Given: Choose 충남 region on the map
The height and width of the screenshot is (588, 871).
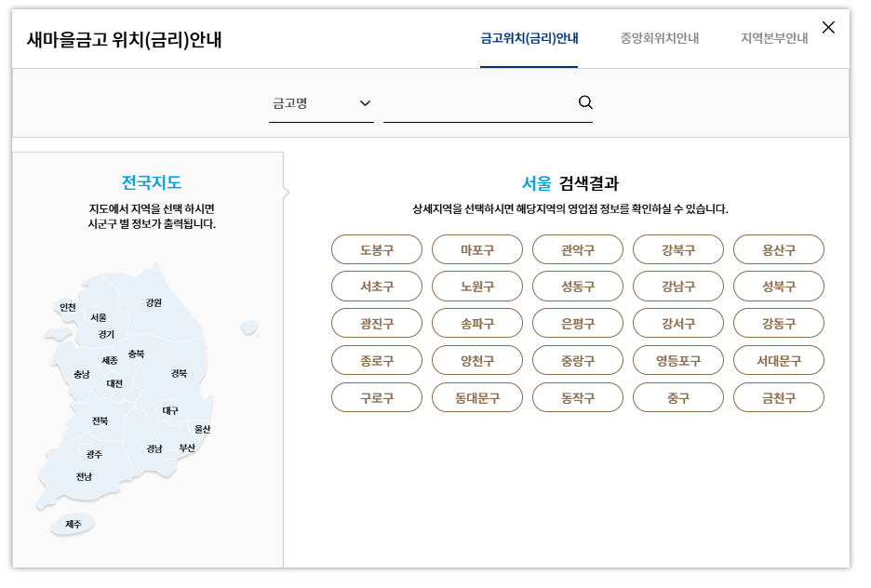Looking at the screenshot, I should coord(82,374).
